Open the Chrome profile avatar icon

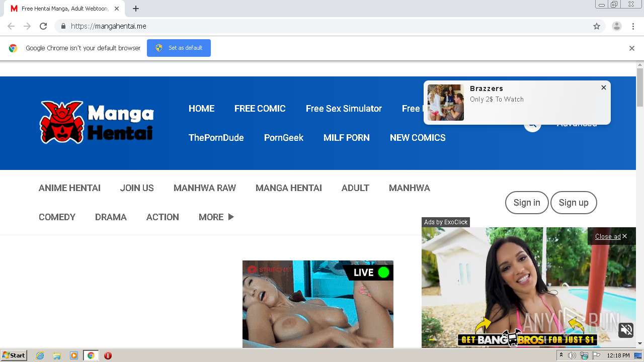coord(617,26)
